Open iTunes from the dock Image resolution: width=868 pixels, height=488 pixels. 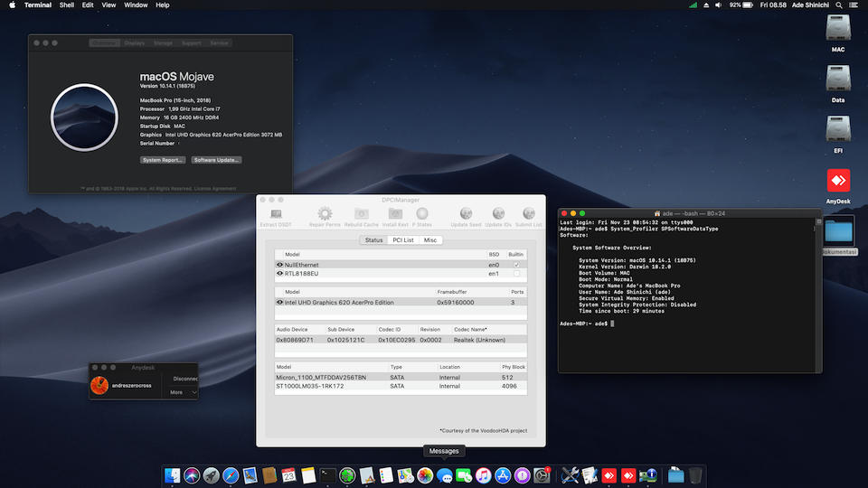click(x=483, y=475)
